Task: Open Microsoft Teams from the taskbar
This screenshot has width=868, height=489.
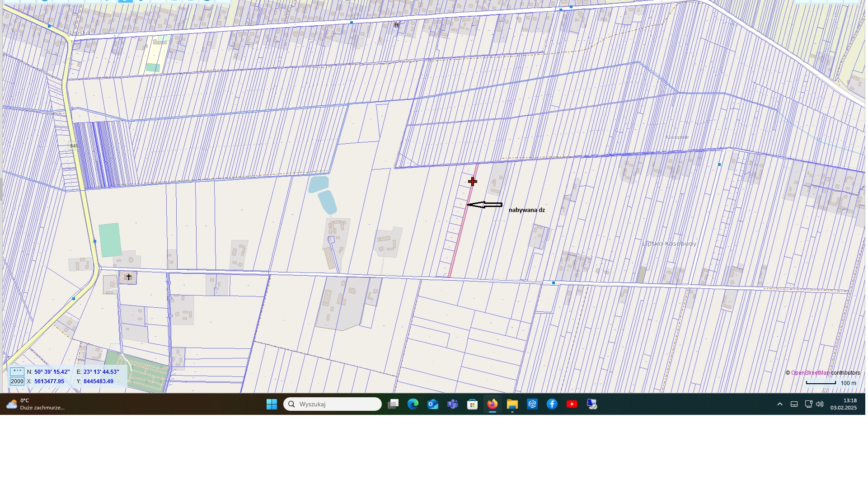Action: point(453,404)
